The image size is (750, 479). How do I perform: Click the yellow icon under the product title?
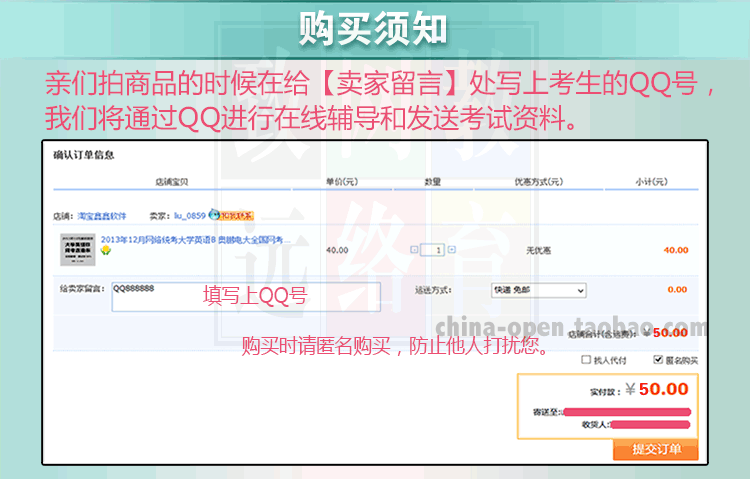[x=106, y=250]
